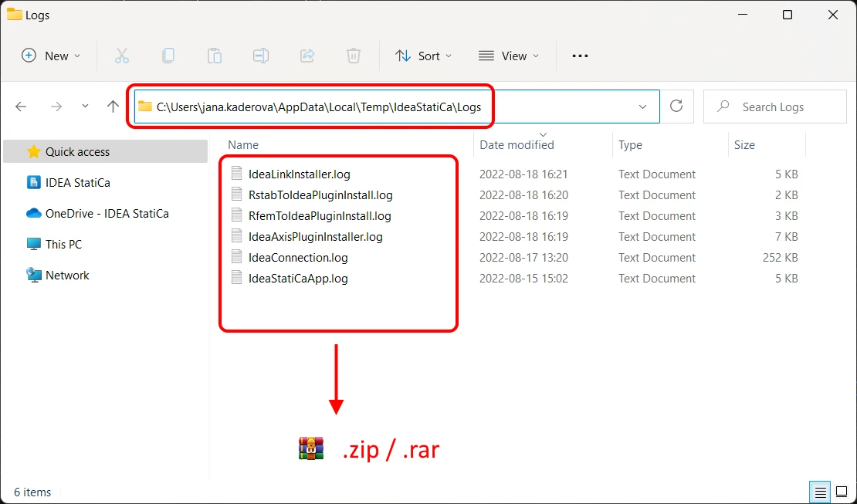Expand recent locations chevron

click(85, 106)
